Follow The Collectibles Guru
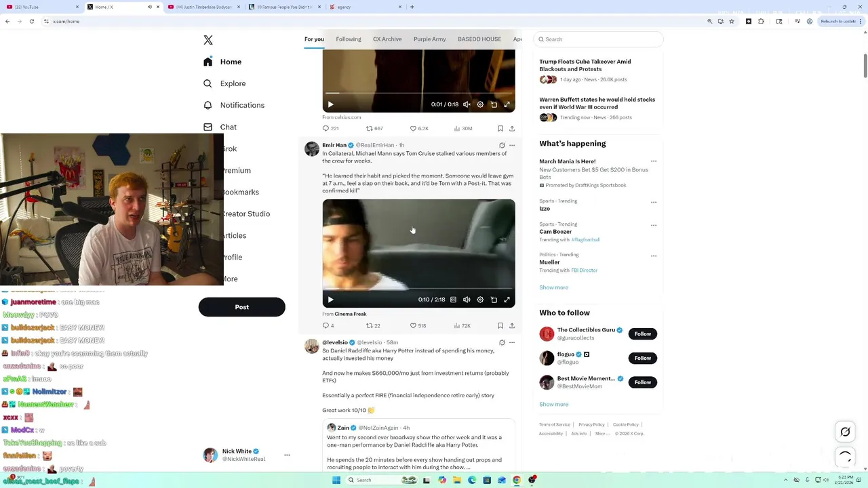Viewport: 868px width, 488px height. coord(643,333)
